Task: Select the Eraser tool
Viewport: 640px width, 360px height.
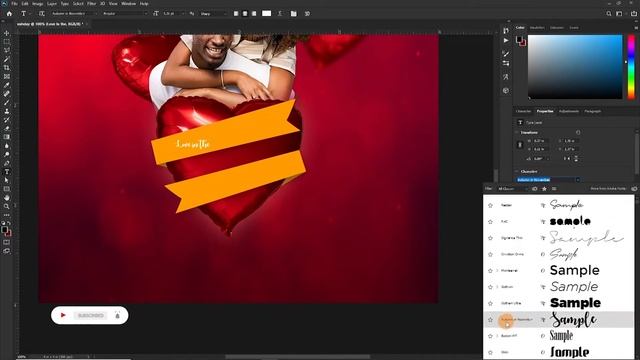Action: pyautogui.click(x=7, y=128)
